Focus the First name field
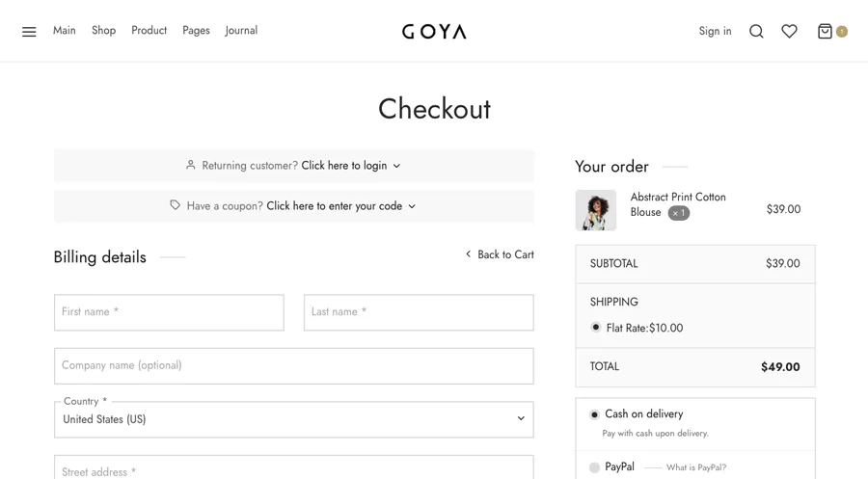868x479 pixels. point(169,312)
